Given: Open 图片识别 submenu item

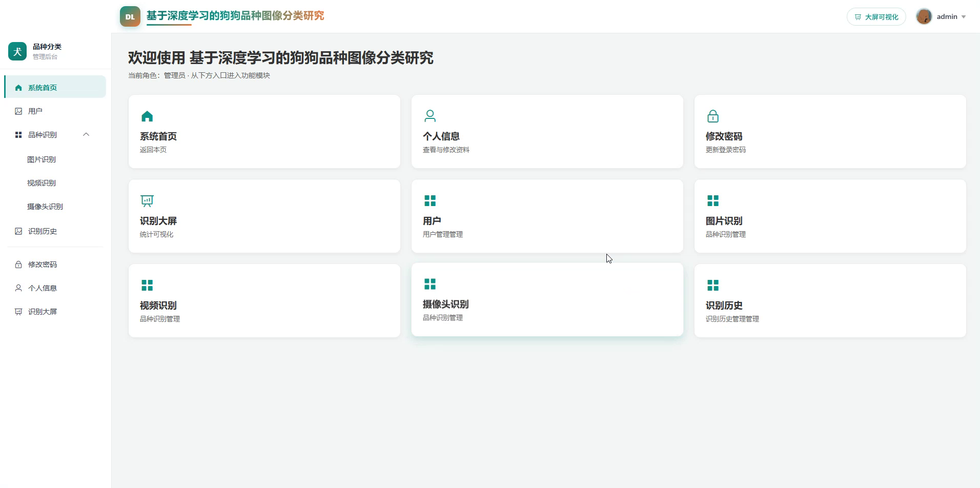Looking at the screenshot, I should click(42, 159).
